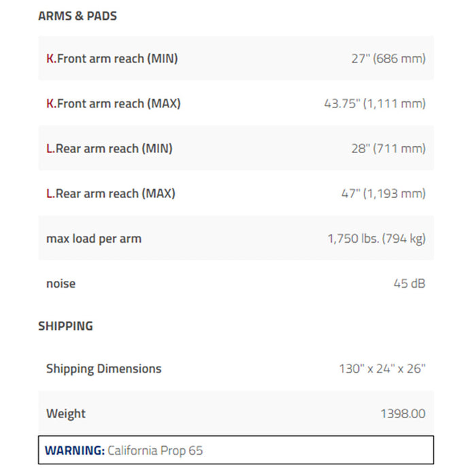Click the 45 dB noise value

[x=409, y=284]
